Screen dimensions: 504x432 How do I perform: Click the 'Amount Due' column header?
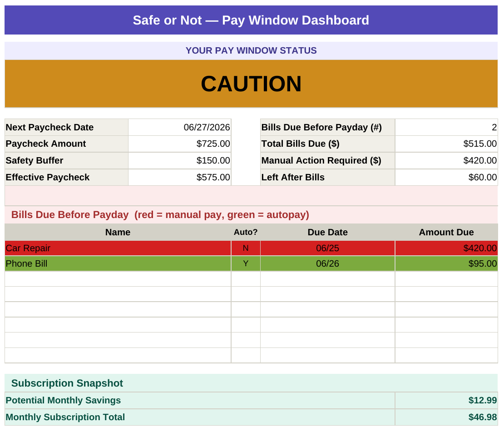[x=446, y=232]
